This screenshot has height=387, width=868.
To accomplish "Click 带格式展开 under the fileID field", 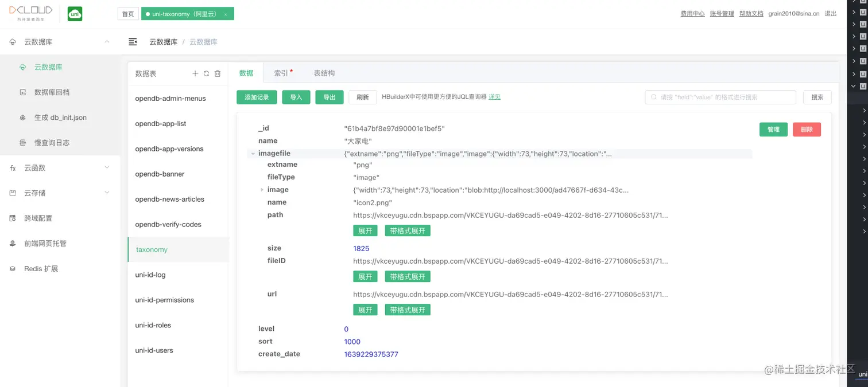I will pos(408,276).
